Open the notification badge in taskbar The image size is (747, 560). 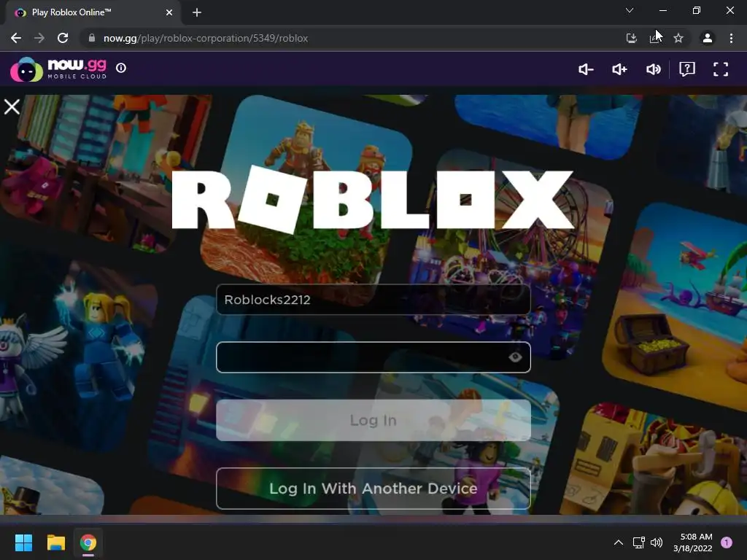(x=727, y=542)
